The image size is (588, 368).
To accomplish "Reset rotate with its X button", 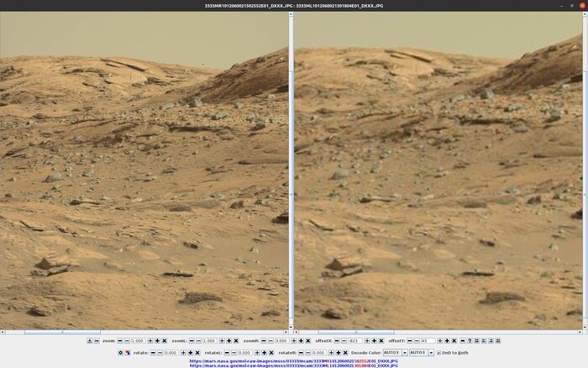I will [197, 353].
